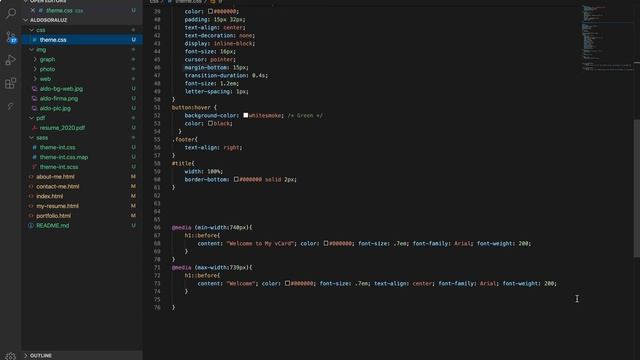Click the '#title{' selector on line 58
Screen dimensions: 640x360
183,163
